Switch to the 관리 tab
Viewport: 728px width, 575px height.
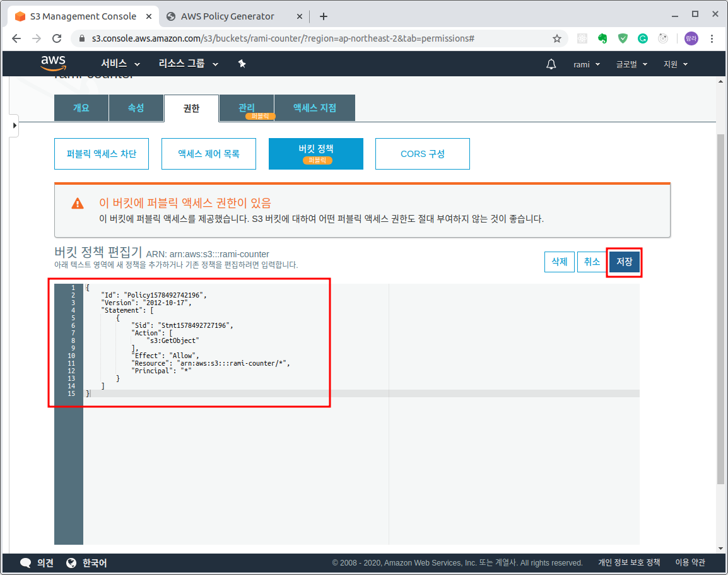pos(247,108)
